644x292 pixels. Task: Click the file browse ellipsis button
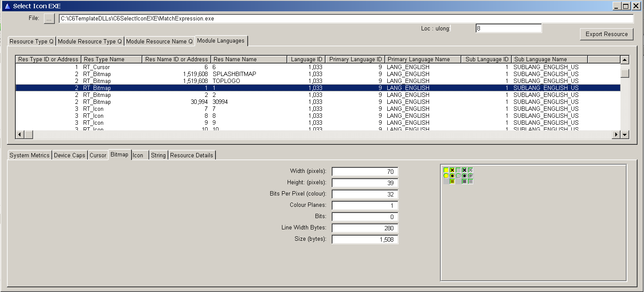click(49, 19)
